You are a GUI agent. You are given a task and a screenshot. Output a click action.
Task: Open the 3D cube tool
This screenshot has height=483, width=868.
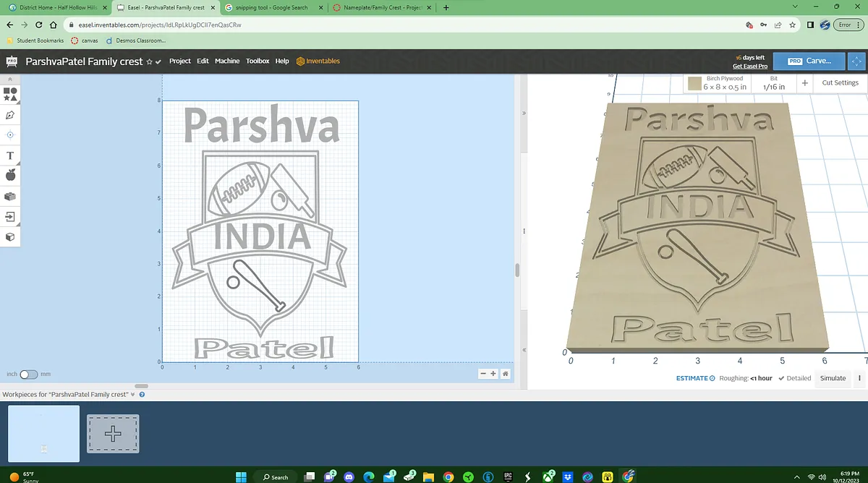click(x=11, y=236)
